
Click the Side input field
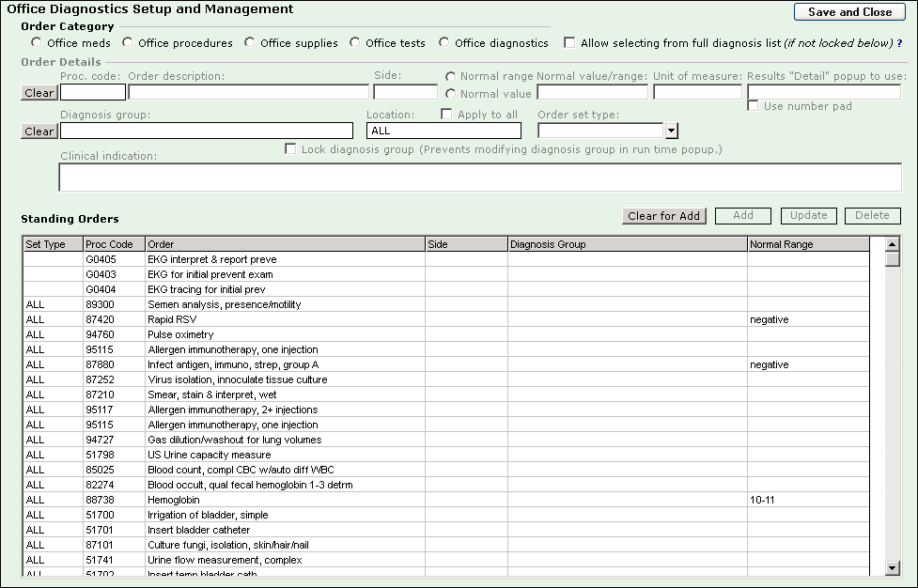pos(406,92)
